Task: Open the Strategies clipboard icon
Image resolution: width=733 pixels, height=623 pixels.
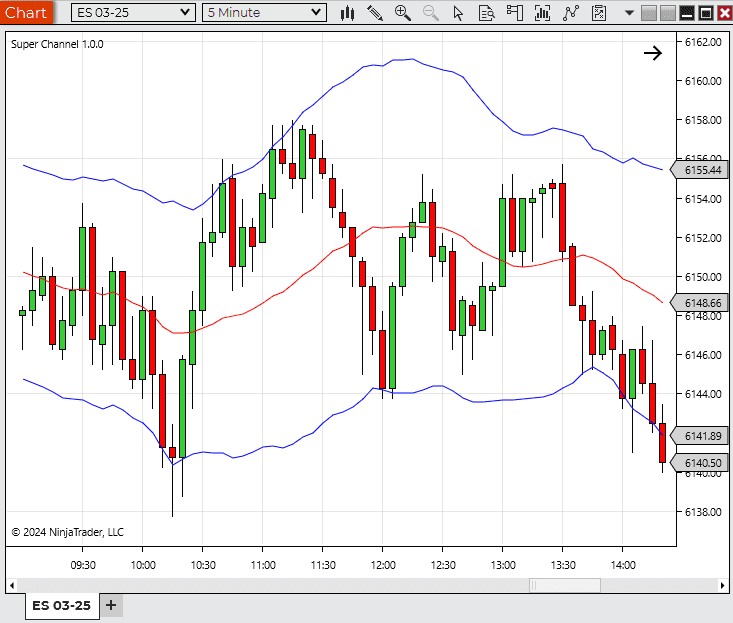Action: click(x=599, y=13)
